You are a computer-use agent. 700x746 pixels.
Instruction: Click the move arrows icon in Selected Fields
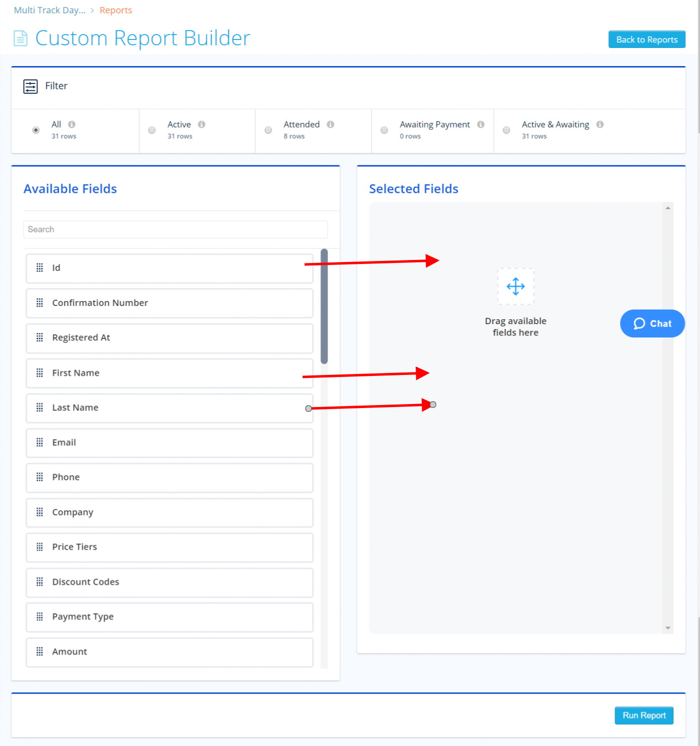click(516, 286)
